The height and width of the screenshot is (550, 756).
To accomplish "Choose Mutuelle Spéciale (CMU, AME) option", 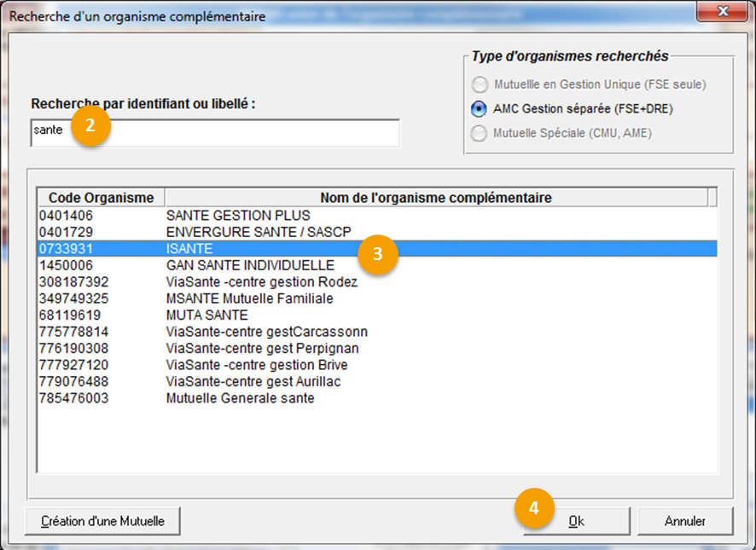I will (x=480, y=133).
